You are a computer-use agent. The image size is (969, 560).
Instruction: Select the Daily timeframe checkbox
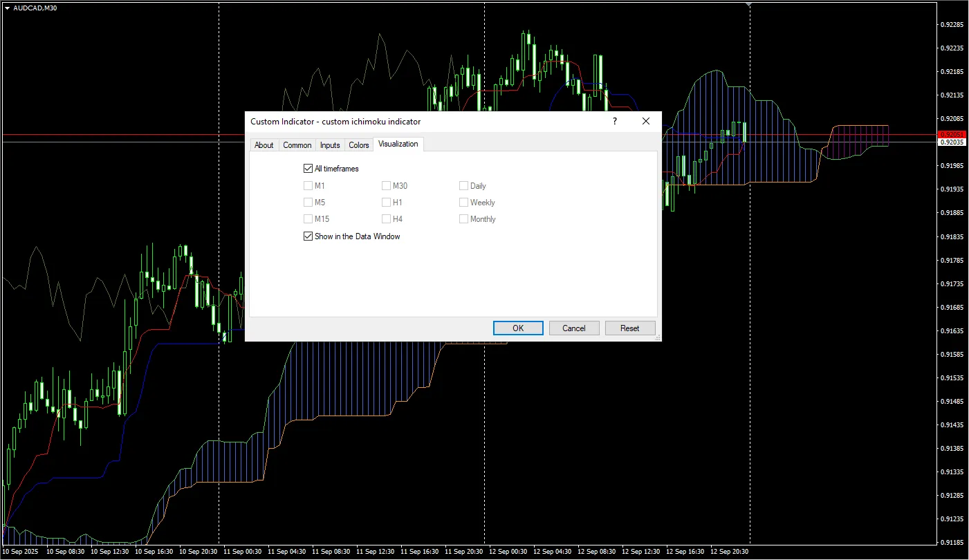pos(463,185)
